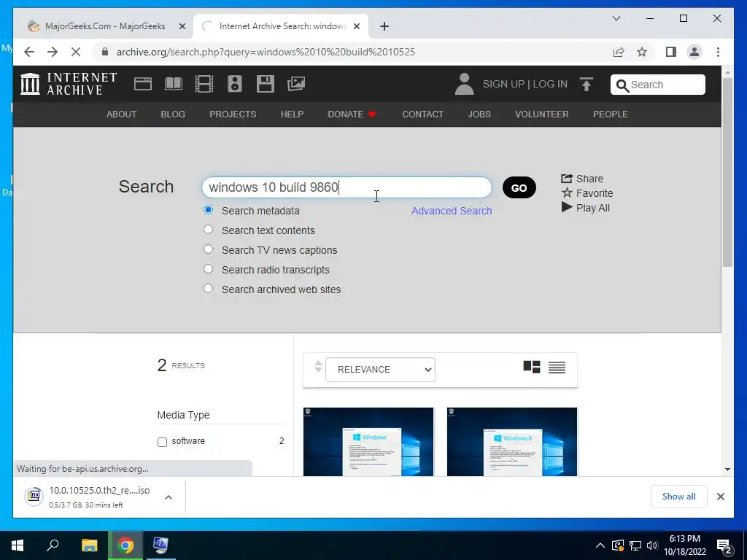The image size is (747, 560).
Task: Open a new browser tab
Action: click(384, 26)
